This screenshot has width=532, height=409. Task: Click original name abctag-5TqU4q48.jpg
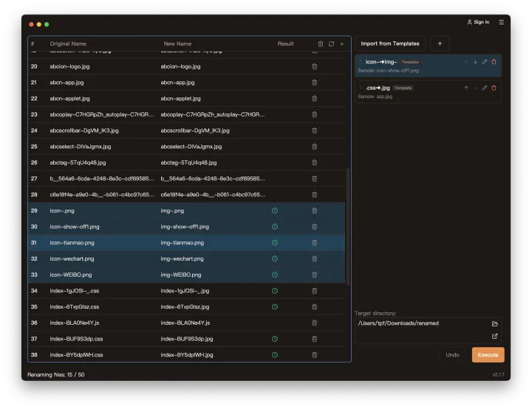[78, 162]
